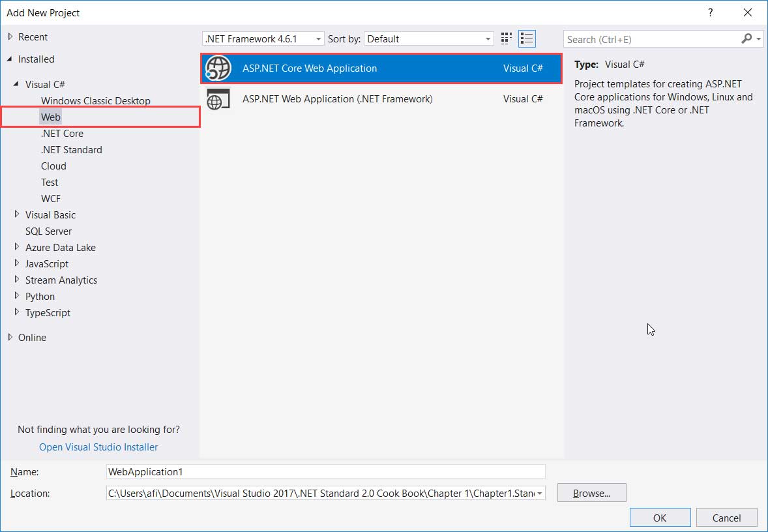Expand the Online node
768x532 pixels.
point(10,337)
